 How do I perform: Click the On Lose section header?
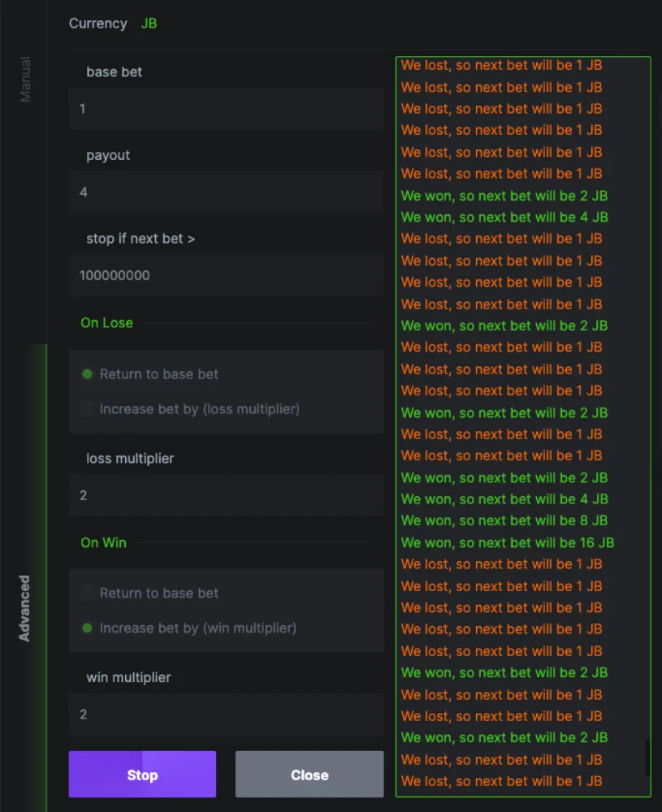(x=106, y=322)
